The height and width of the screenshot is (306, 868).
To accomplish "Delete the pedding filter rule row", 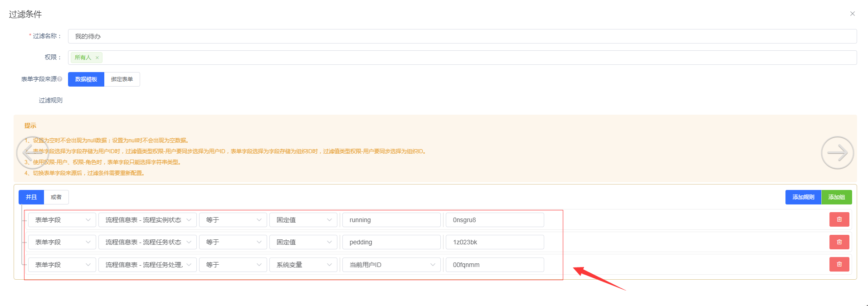I will 839,242.
